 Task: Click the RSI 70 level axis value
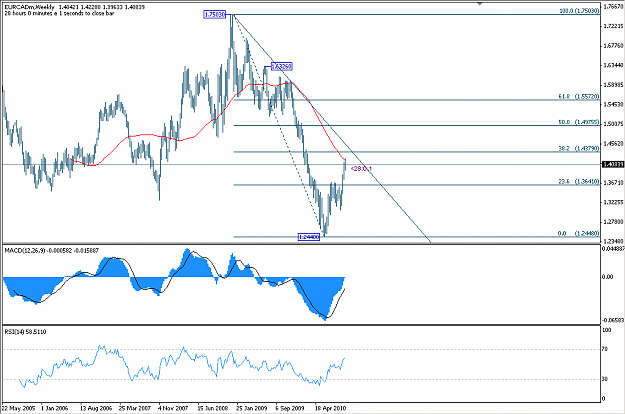coord(605,349)
